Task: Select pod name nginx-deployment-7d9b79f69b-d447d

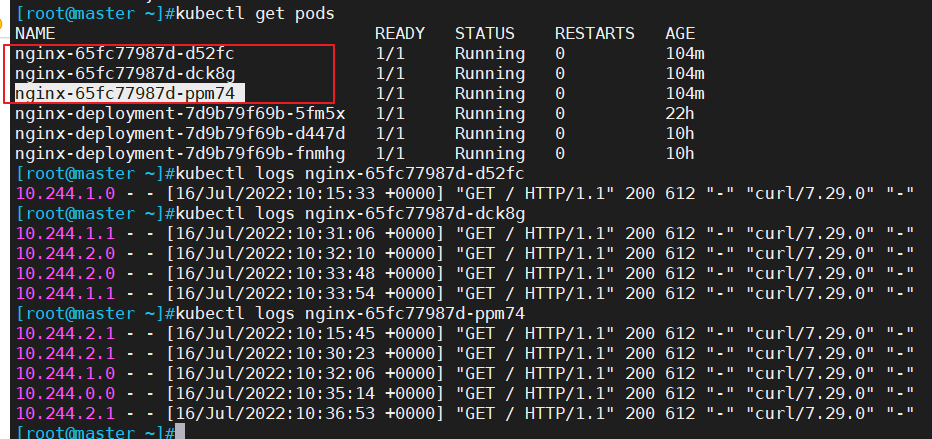Action: pyautogui.click(x=180, y=134)
